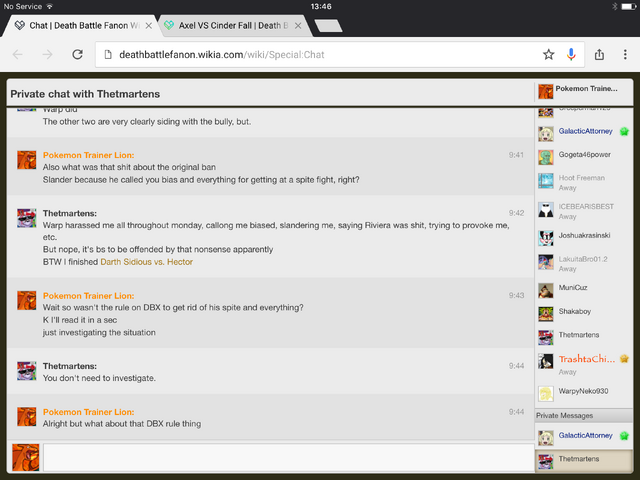The height and width of the screenshot is (480, 640).
Task: Click the 9:43 message timestamp
Action: click(x=516, y=296)
